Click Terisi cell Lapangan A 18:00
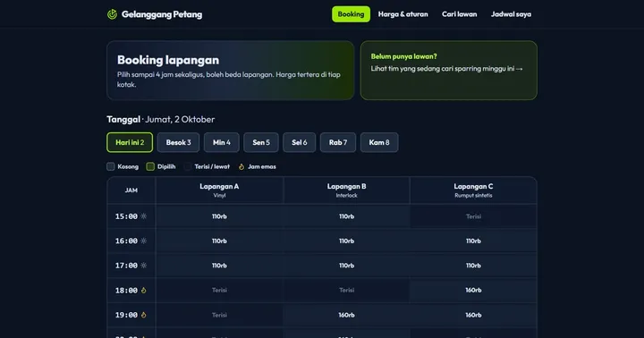Image resolution: width=644 pixels, height=338 pixels. [219, 290]
